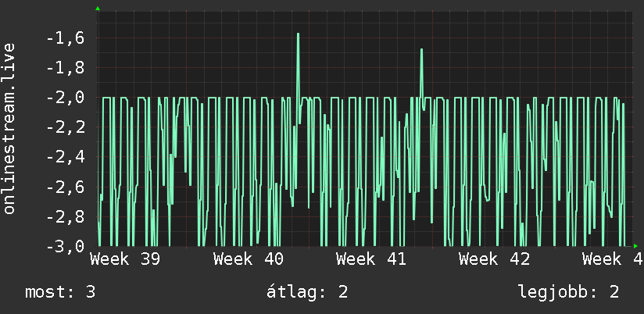Click the 'legjobb: 2' best value text
Image resolution: width=644 pixels, height=314 pixels.
tap(569, 292)
